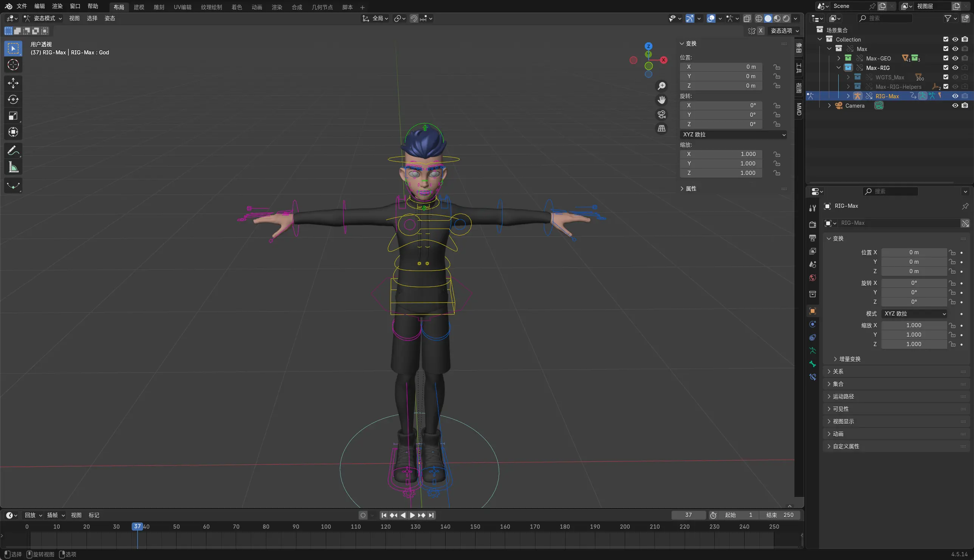Select the Move tool in toolbar

[13, 83]
